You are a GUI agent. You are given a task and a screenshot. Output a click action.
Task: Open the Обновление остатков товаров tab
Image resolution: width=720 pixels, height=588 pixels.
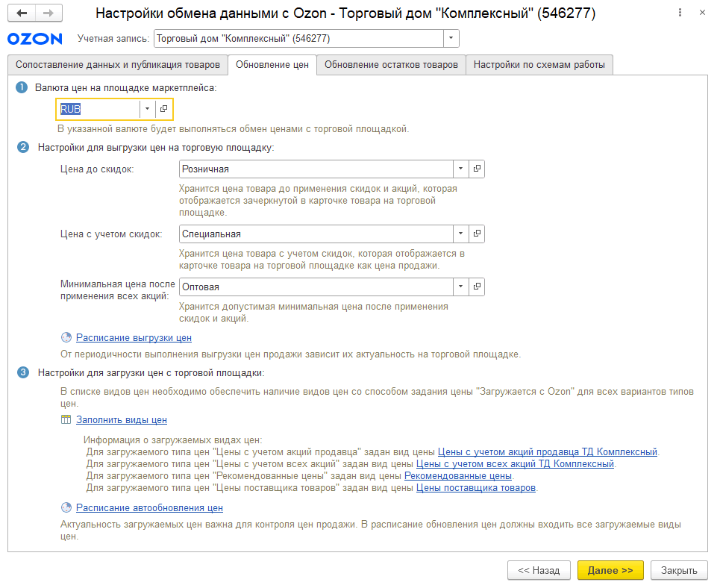(391, 65)
